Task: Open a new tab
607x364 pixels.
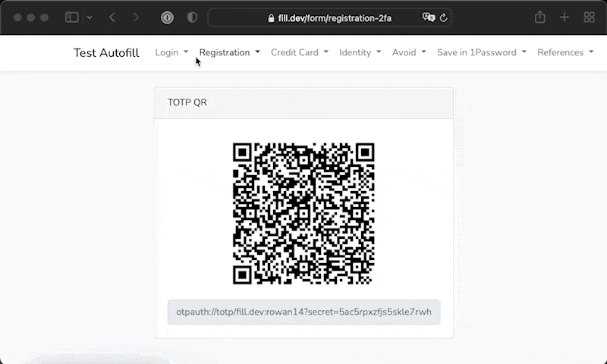Action: (x=565, y=17)
